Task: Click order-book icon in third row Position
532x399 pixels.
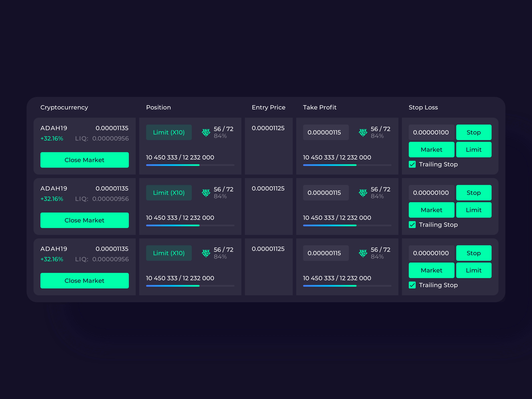Action: (206, 253)
